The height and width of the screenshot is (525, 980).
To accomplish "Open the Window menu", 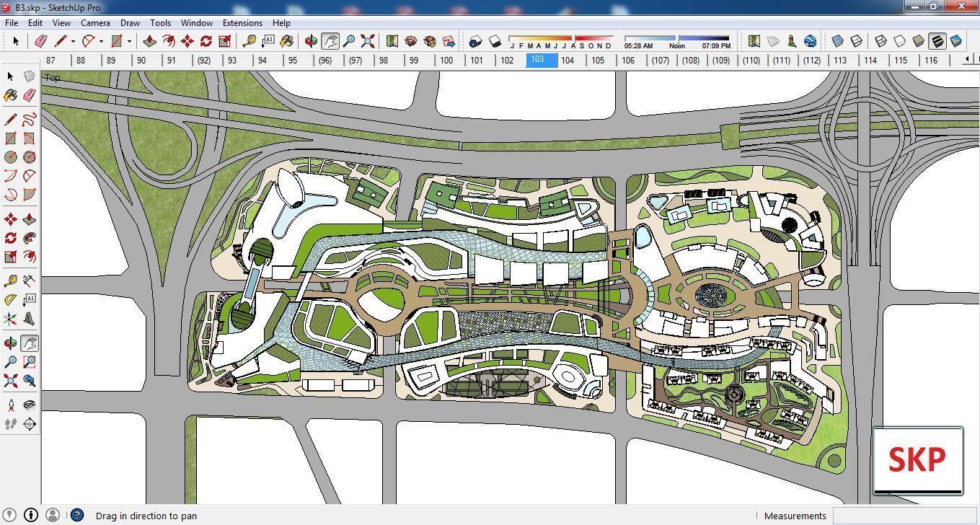I will 196,22.
